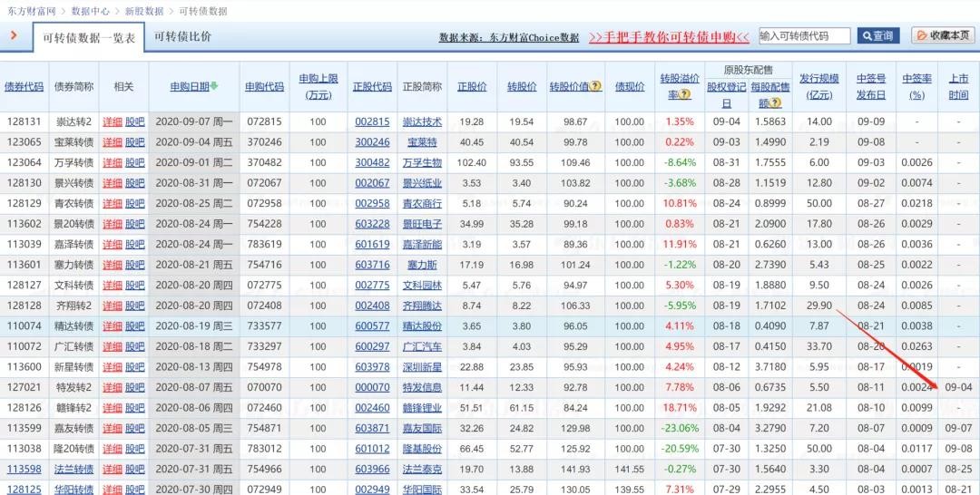
Task: Open the 塞力斯 stock link
Action: click(422, 265)
